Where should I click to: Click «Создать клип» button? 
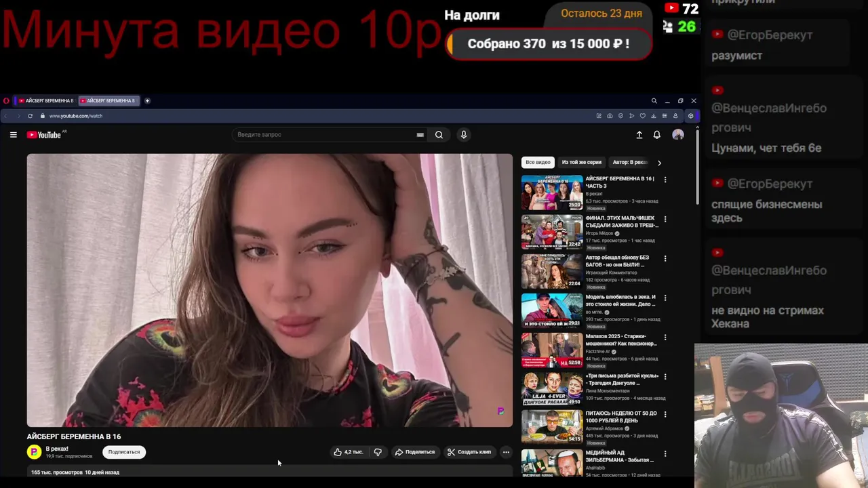pos(469,452)
